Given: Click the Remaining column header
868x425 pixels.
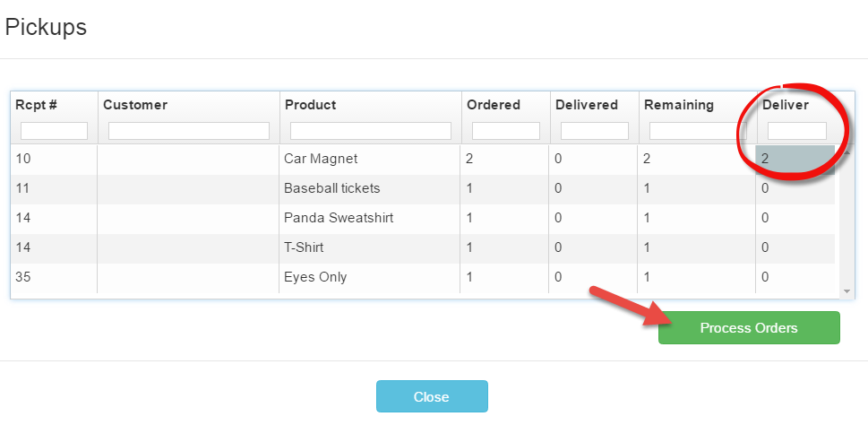Looking at the screenshot, I should click(x=678, y=105).
